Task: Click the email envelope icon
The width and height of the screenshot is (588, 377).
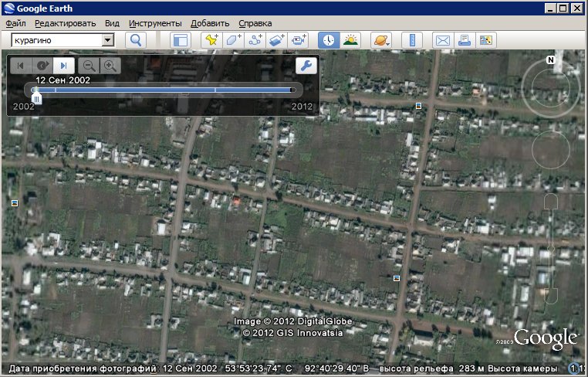Action: 442,40
